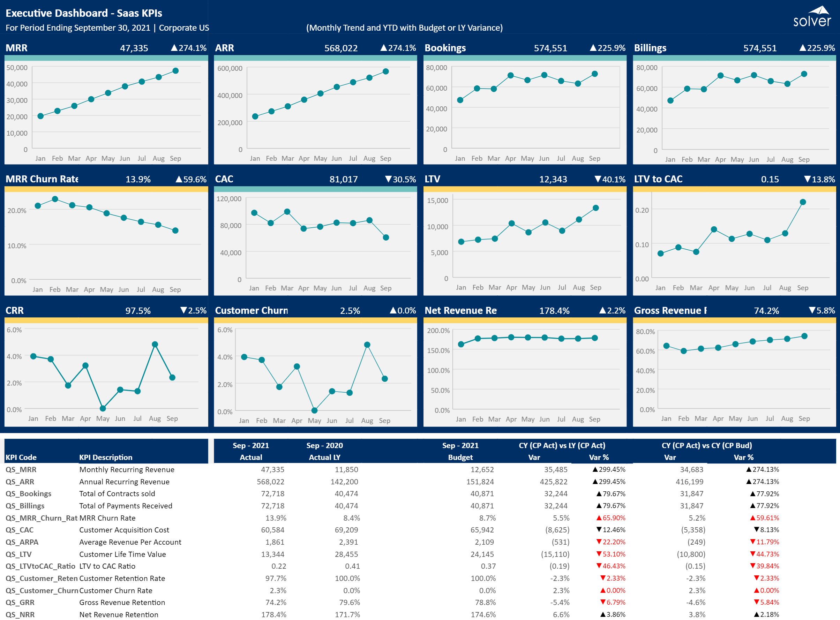Image resolution: width=840 pixels, height=620 pixels.
Task: Click the red up-triangle at 65.90% variance
Action: point(599,518)
